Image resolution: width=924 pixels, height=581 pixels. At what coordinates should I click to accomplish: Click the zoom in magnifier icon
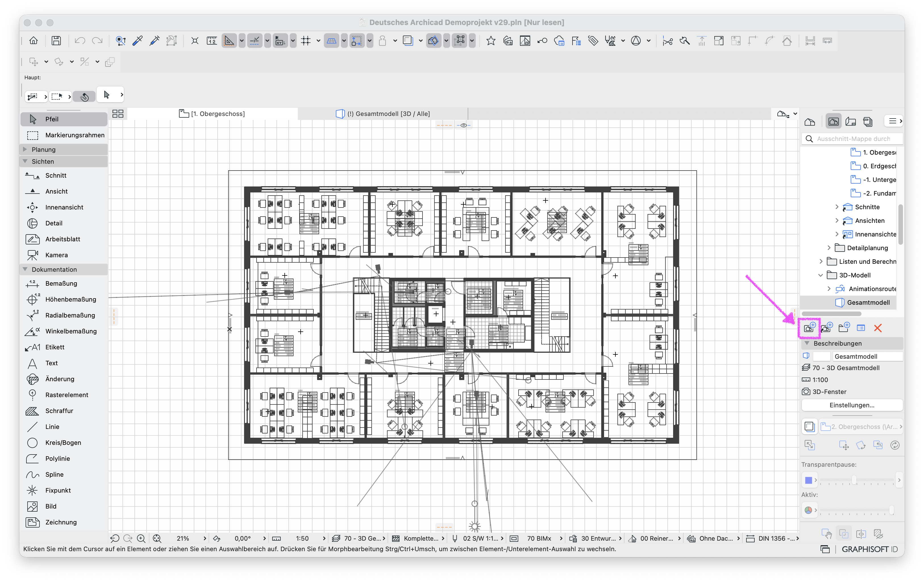(141, 538)
